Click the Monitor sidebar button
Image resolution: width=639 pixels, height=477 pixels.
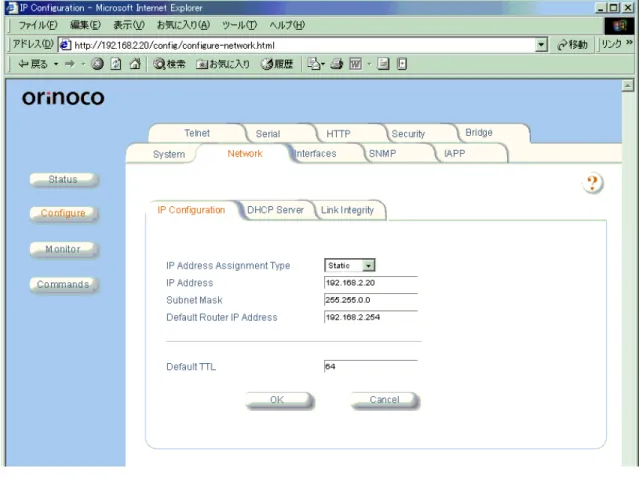[63, 249]
